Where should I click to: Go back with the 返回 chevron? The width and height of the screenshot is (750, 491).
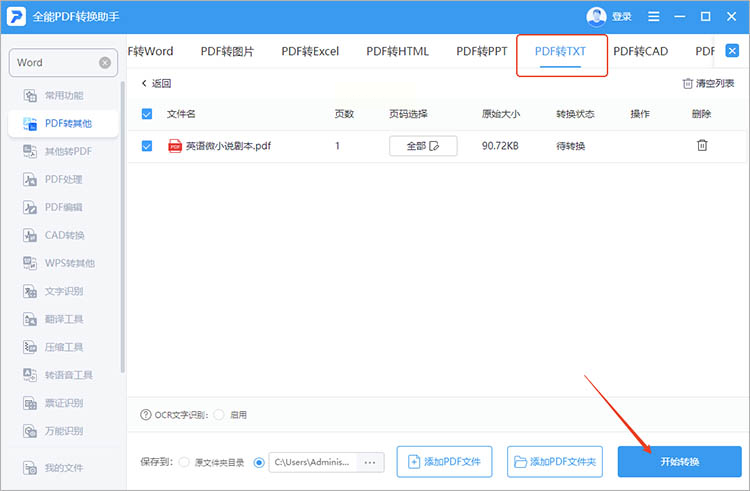(156, 83)
